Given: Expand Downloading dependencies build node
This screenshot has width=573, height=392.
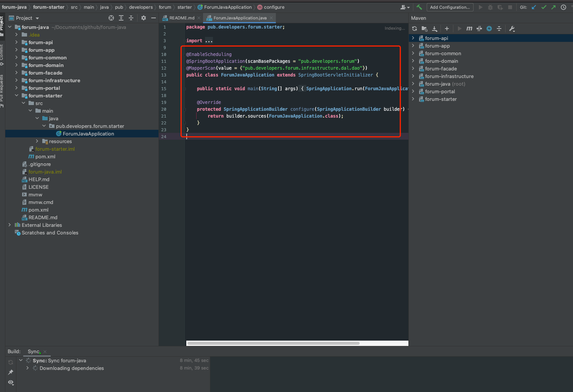Looking at the screenshot, I should pyautogui.click(x=27, y=368).
